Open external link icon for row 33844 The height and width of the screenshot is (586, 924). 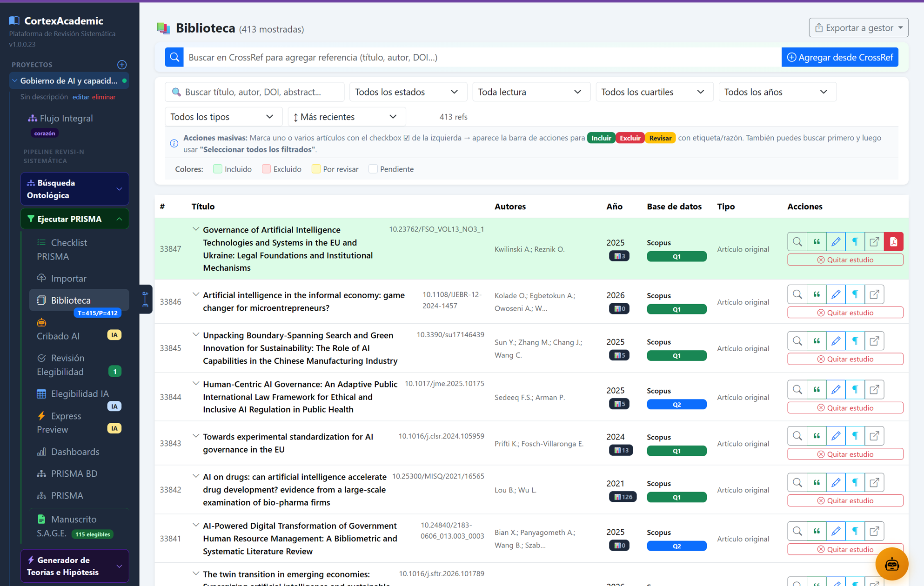point(874,390)
